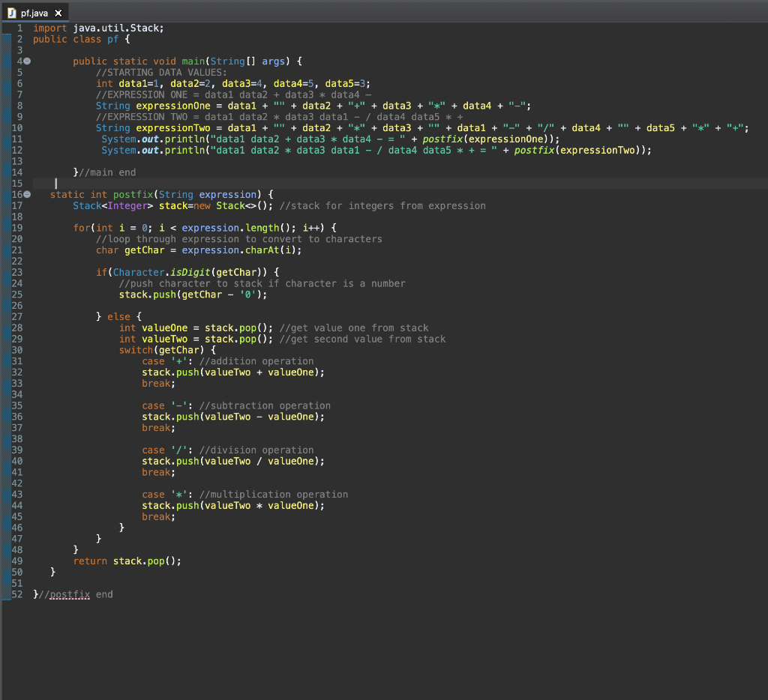The height and width of the screenshot is (700, 768).
Task: Collapse the postfix method fold marker at line 16
Action: pos(28,194)
